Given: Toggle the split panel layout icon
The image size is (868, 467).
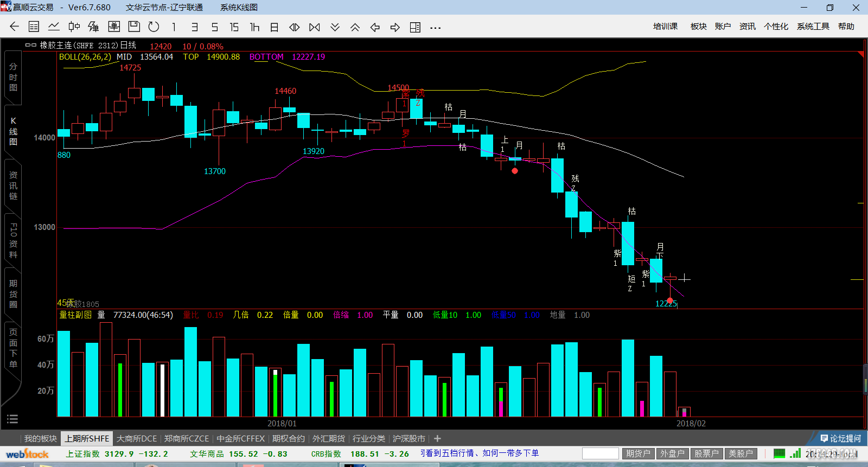Looking at the screenshot, I should (415, 27).
